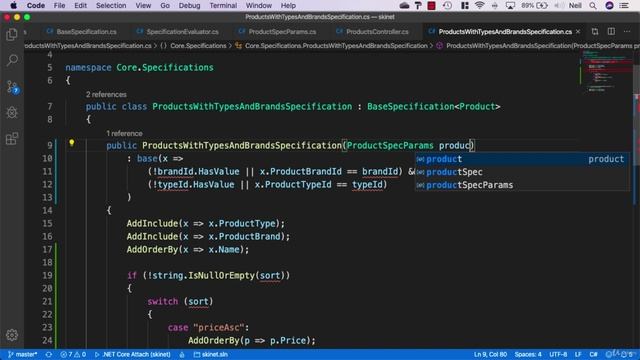Click the master branch status item
The image size is (640, 360).
[x=22, y=354]
